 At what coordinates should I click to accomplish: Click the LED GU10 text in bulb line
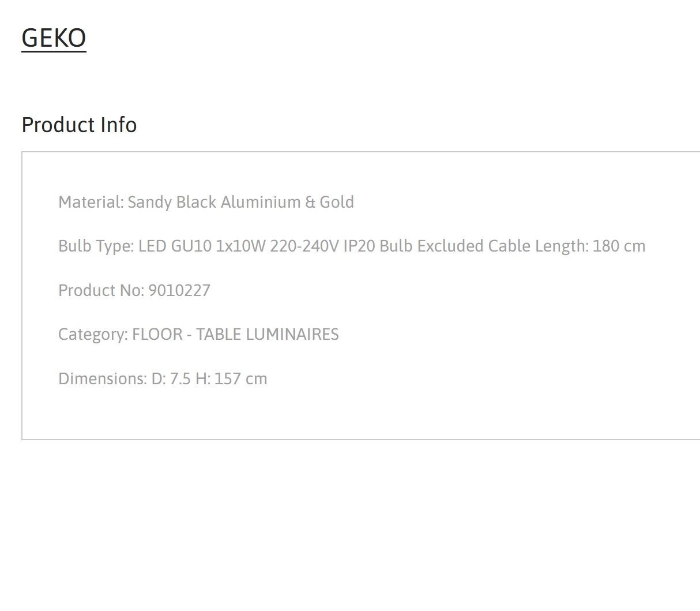tap(175, 246)
